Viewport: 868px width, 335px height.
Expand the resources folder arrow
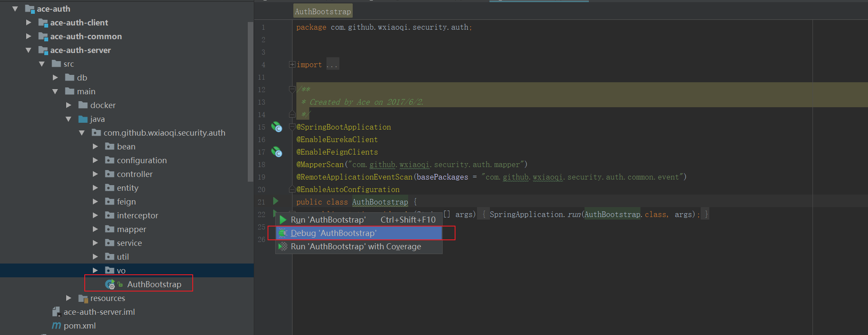(68, 298)
